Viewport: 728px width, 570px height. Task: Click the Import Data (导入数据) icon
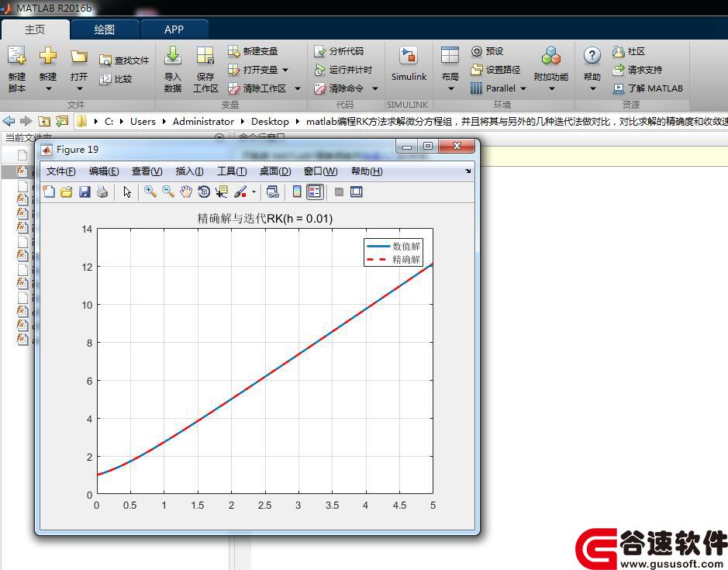[173, 56]
